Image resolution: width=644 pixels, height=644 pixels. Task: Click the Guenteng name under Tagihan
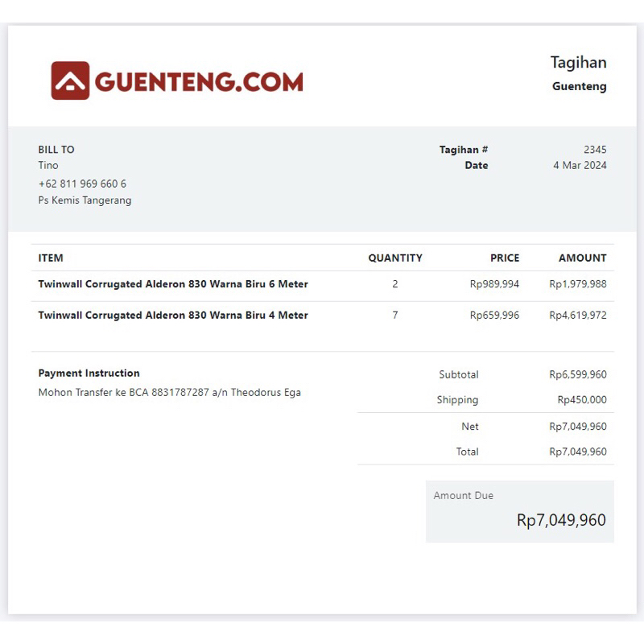point(579,86)
